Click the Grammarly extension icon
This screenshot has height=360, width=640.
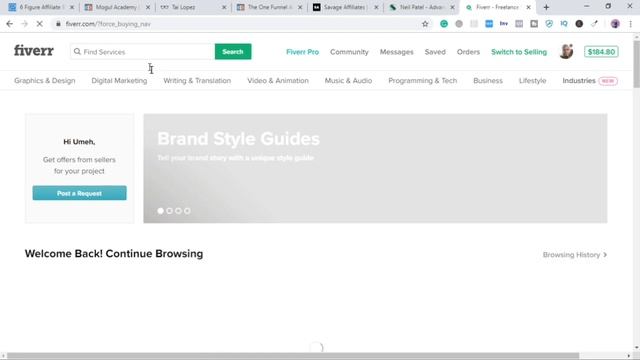[x=444, y=24]
